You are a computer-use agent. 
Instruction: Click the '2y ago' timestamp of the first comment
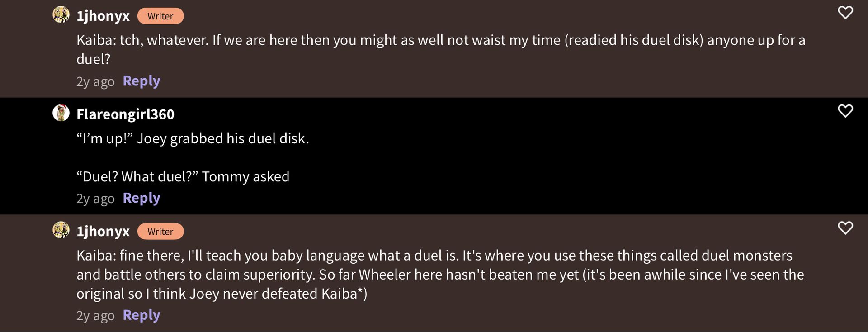point(95,82)
